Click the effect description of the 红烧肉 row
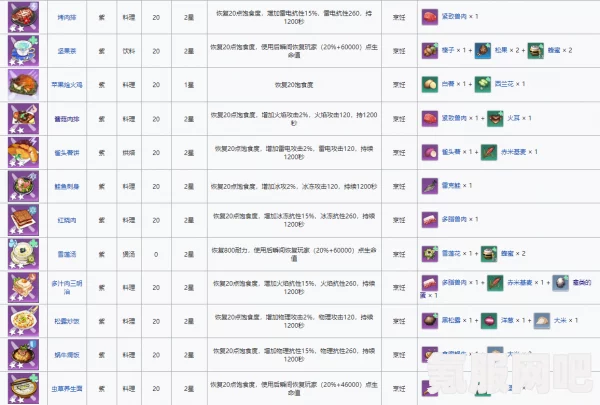Screen dimensions: 600x405 click(294, 220)
